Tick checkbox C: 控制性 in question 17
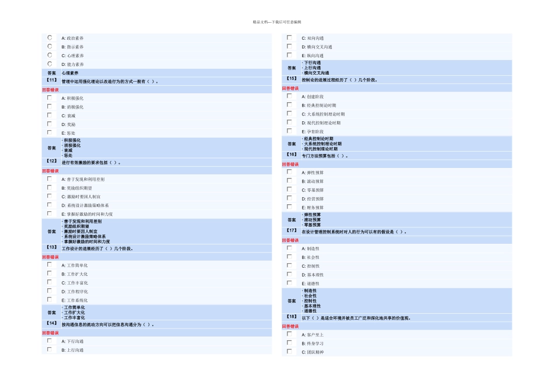This screenshot has height=392, width=554. (x=289, y=265)
